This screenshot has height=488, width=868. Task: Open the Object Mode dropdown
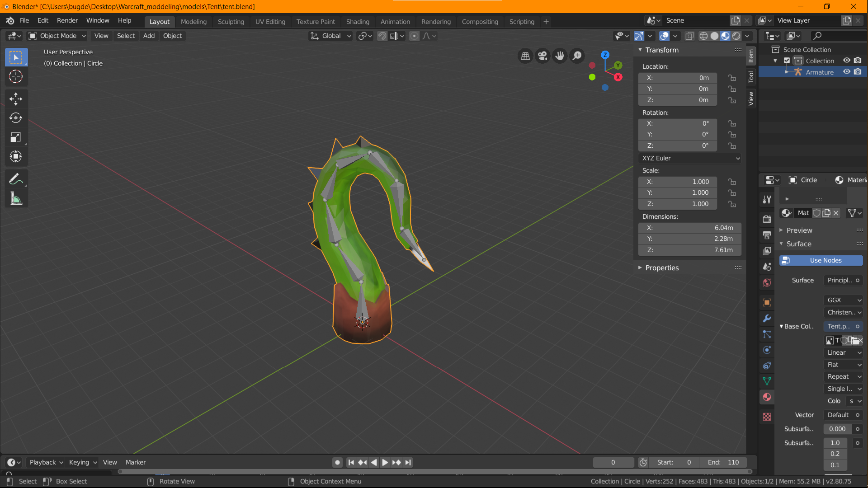(57, 36)
